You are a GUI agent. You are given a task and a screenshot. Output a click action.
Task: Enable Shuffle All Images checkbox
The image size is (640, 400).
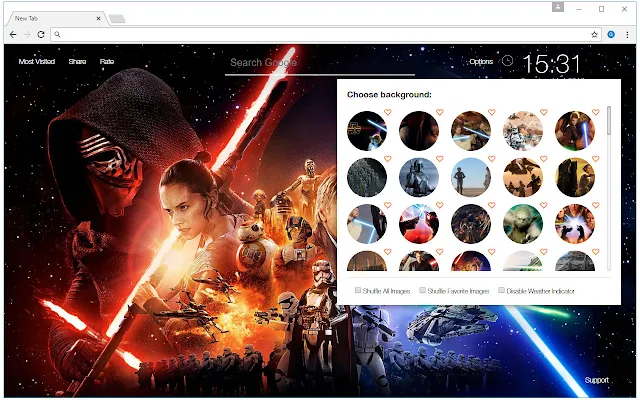[358, 290]
